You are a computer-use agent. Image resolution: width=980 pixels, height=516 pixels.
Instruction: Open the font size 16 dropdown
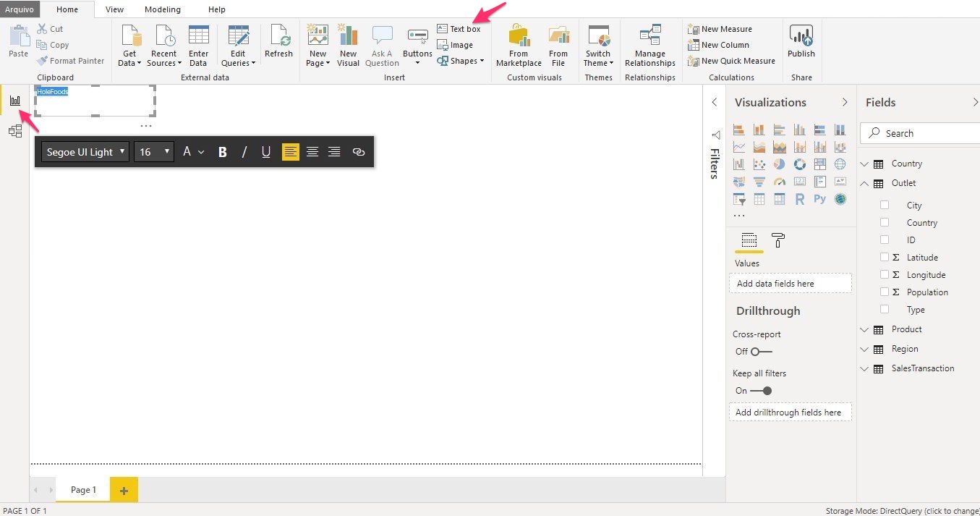pyautogui.click(x=154, y=152)
